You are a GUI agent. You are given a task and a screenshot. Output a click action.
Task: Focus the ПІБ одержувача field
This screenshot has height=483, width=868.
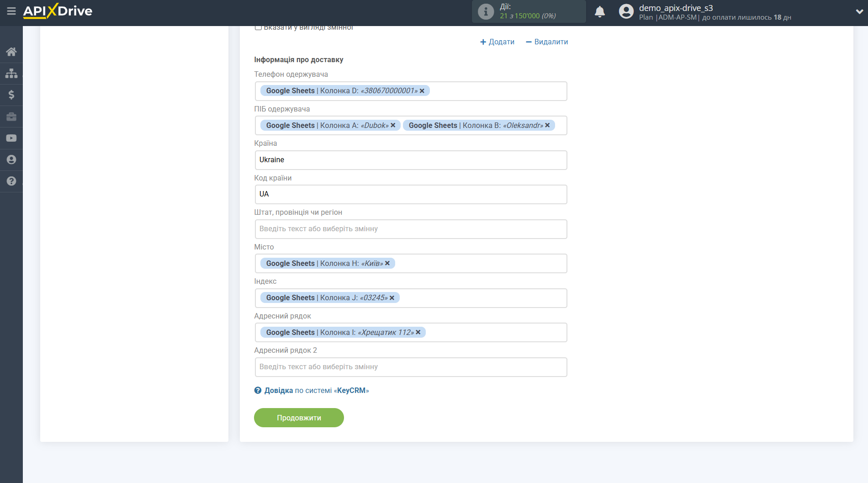tap(411, 125)
